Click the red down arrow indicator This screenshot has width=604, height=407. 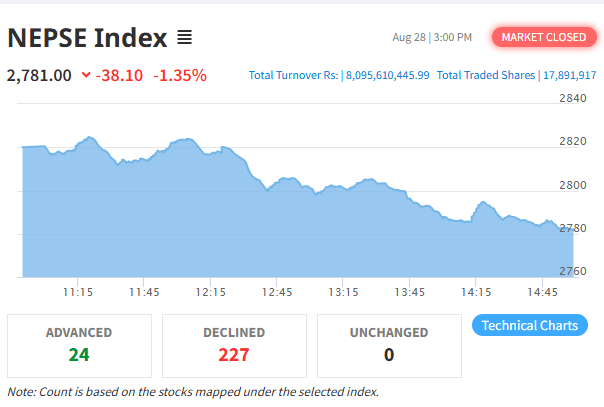pos(86,75)
